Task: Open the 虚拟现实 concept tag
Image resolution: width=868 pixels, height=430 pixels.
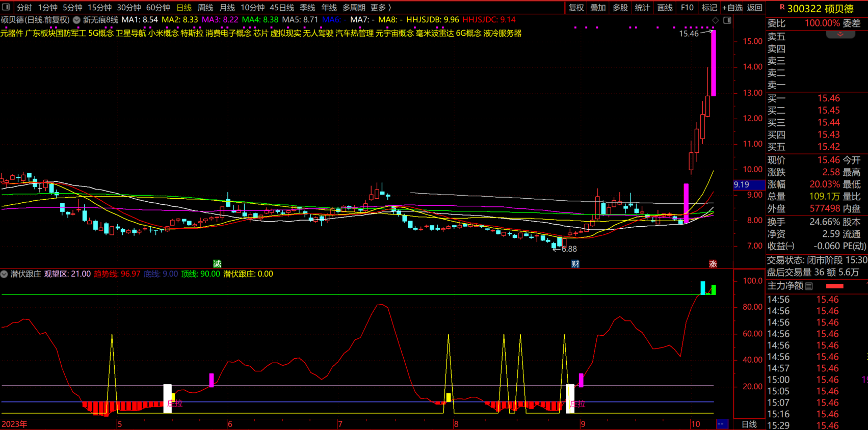Action: [x=285, y=33]
